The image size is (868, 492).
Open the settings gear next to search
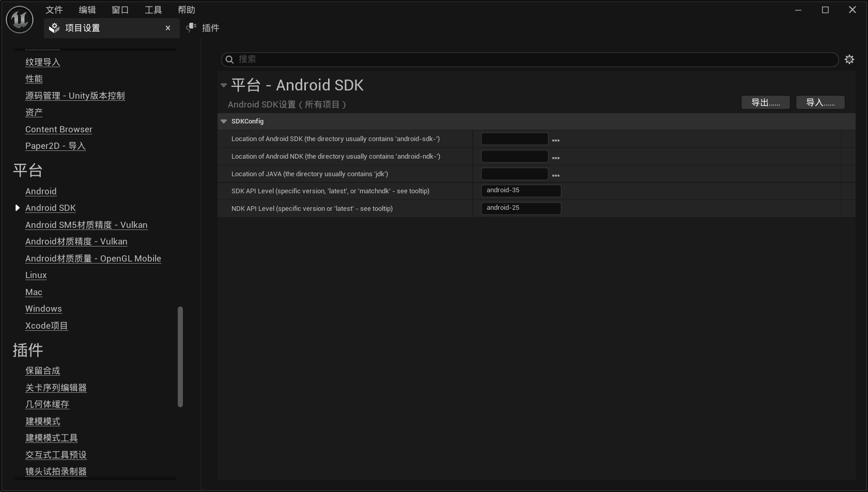(849, 59)
